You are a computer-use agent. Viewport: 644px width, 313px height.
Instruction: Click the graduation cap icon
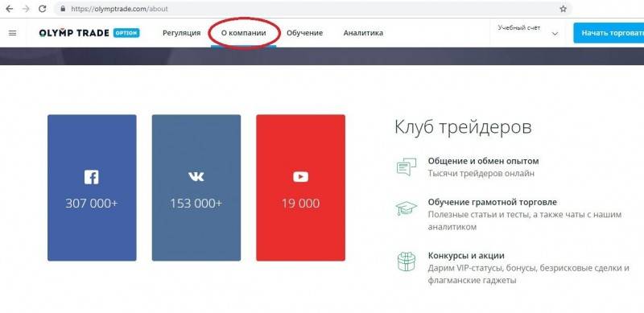[x=407, y=208]
